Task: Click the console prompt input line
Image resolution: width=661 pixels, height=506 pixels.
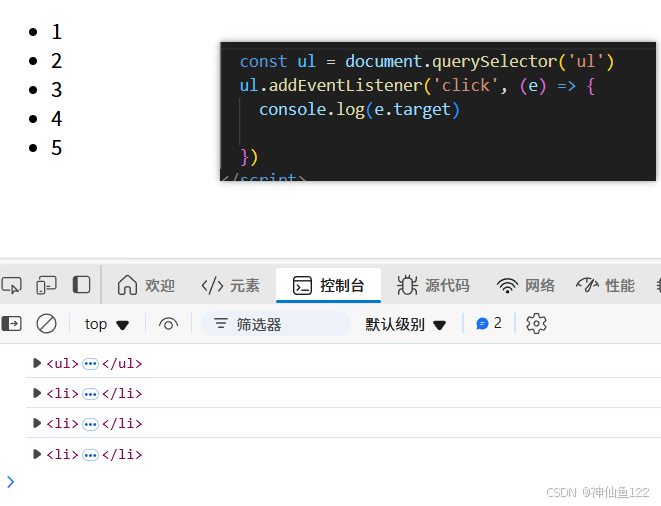Action: click(337, 482)
